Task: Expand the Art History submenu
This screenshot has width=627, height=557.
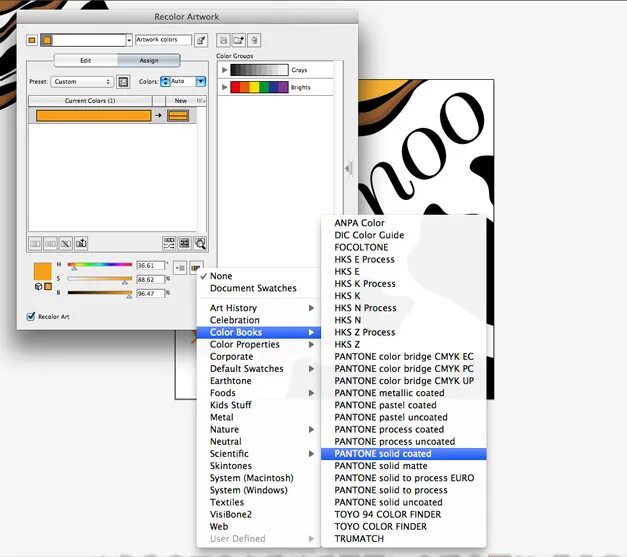Action: [311, 308]
